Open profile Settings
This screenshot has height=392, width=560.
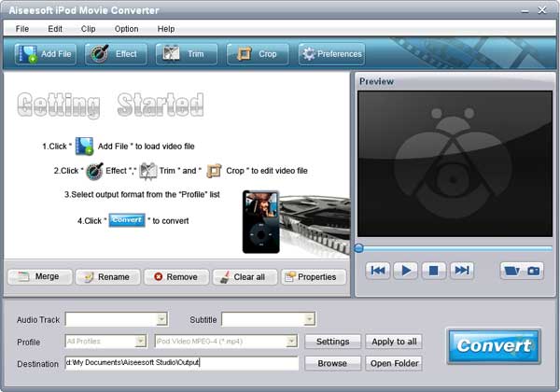point(333,342)
